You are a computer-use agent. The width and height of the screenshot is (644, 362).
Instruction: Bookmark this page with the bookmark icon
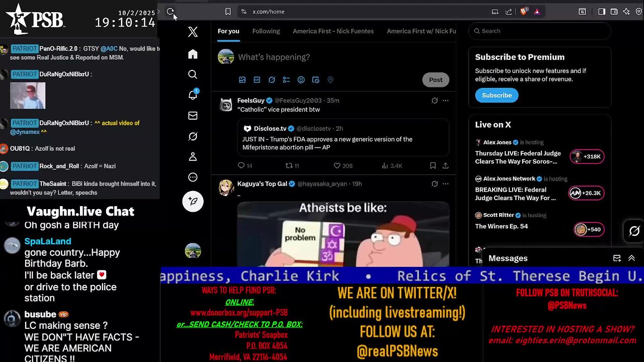point(228,12)
